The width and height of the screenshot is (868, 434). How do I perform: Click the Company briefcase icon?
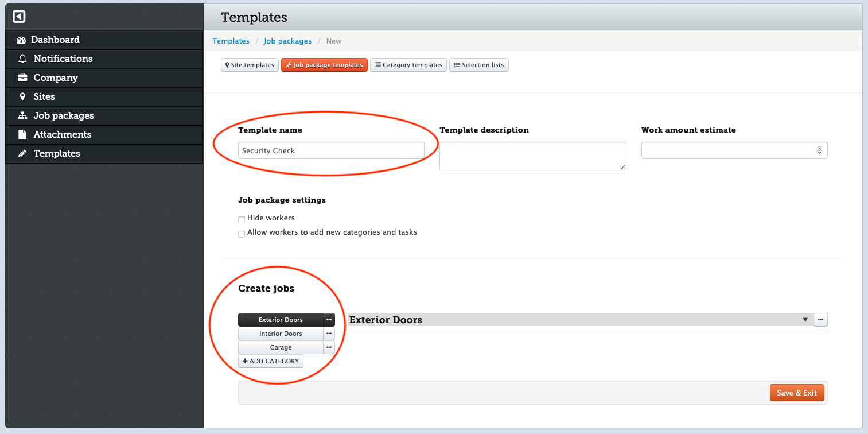click(22, 77)
